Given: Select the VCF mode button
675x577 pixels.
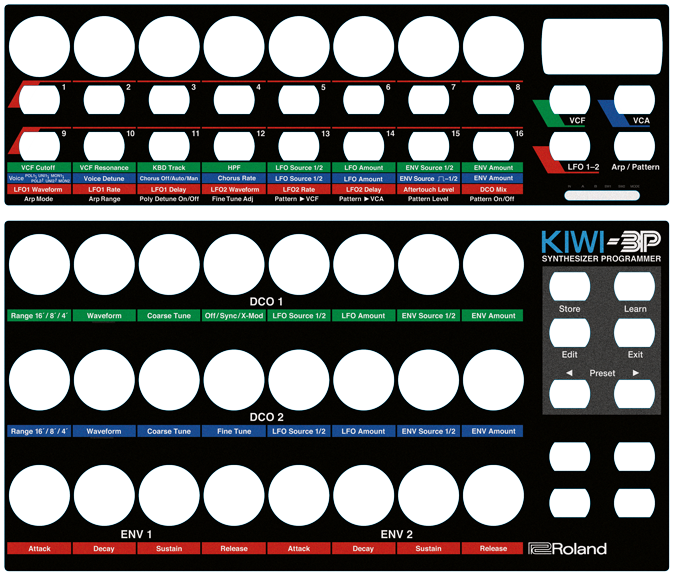Looking at the screenshot, I should tap(570, 100).
